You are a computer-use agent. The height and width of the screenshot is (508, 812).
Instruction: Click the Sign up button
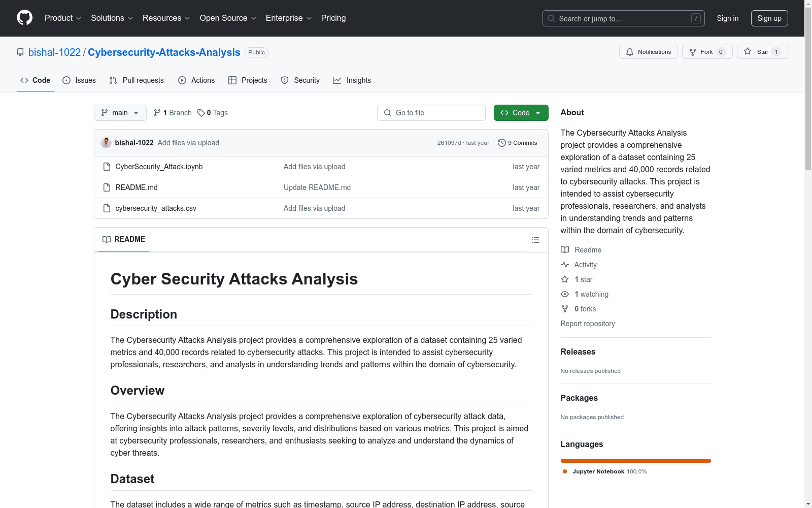click(x=769, y=18)
